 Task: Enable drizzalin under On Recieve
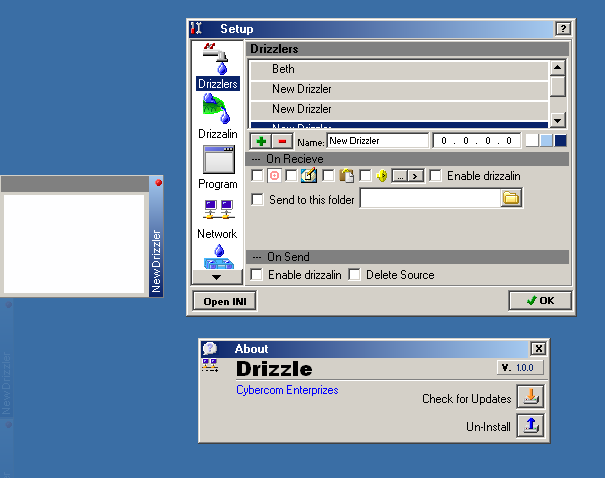click(436, 176)
